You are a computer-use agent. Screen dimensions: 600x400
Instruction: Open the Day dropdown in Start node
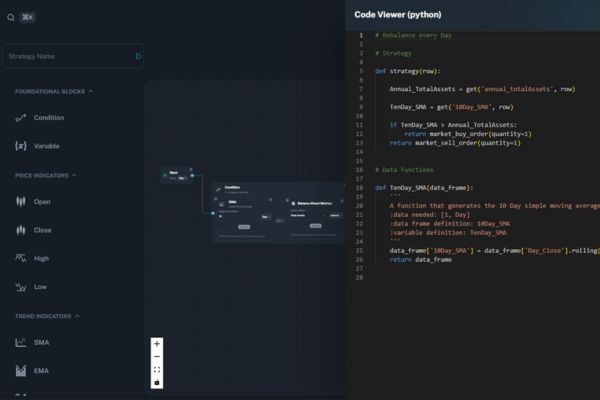point(181,178)
